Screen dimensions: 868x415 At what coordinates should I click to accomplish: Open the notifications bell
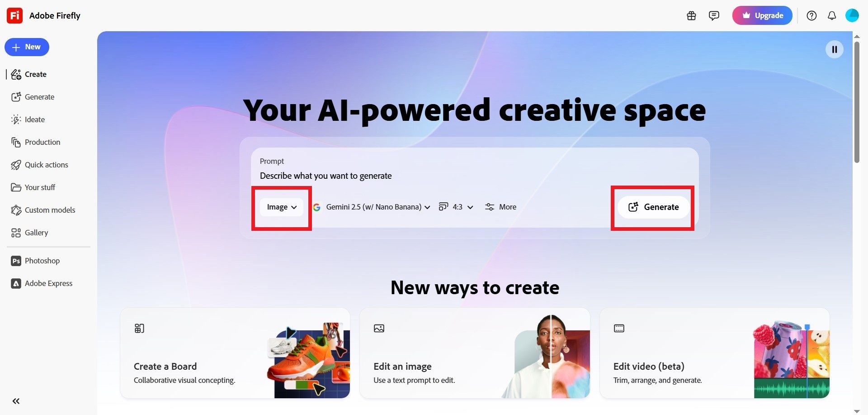[x=832, y=16]
